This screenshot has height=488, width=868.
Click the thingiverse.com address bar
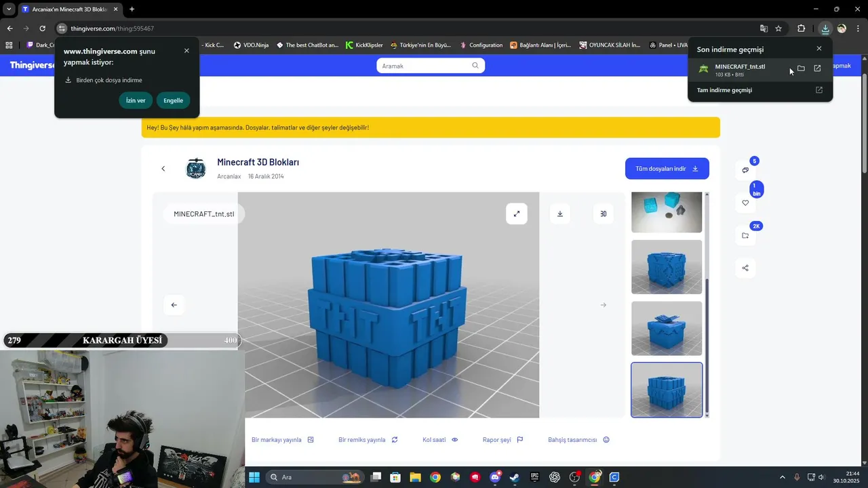tap(407, 28)
